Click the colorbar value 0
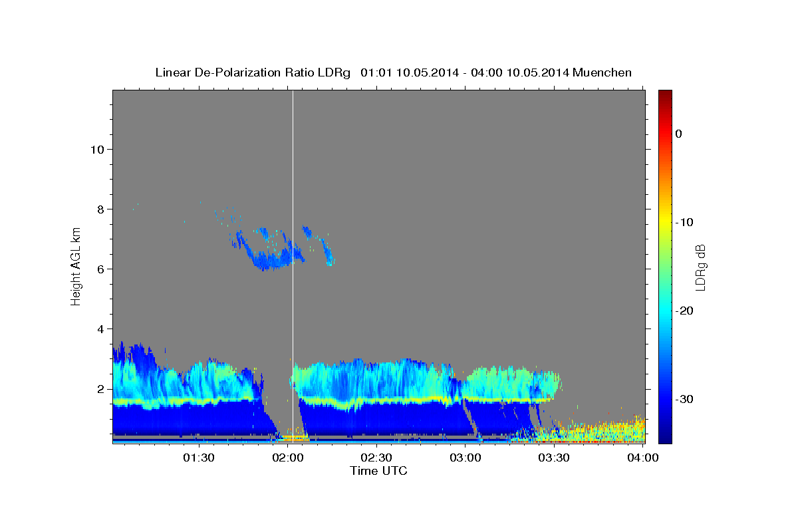The image size is (798, 532). tap(678, 134)
